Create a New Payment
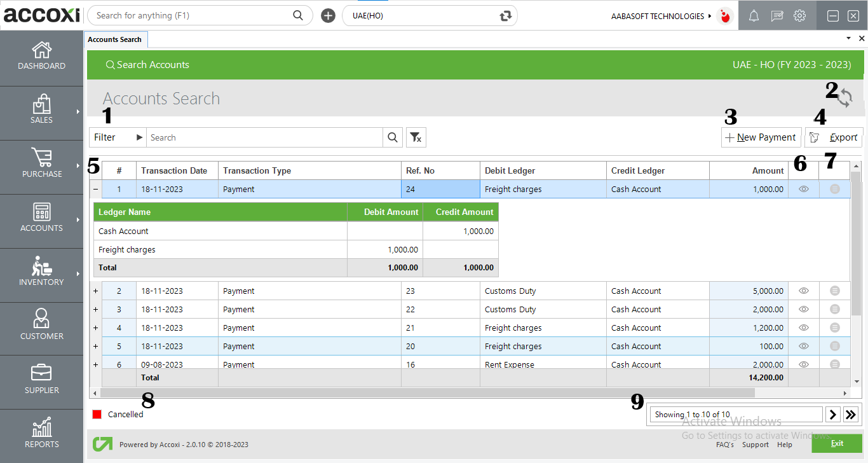 click(x=761, y=137)
